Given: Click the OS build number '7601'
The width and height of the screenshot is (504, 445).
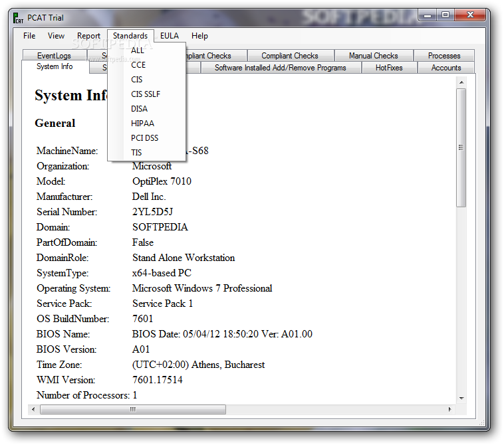Looking at the screenshot, I should click(x=143, y=319).
